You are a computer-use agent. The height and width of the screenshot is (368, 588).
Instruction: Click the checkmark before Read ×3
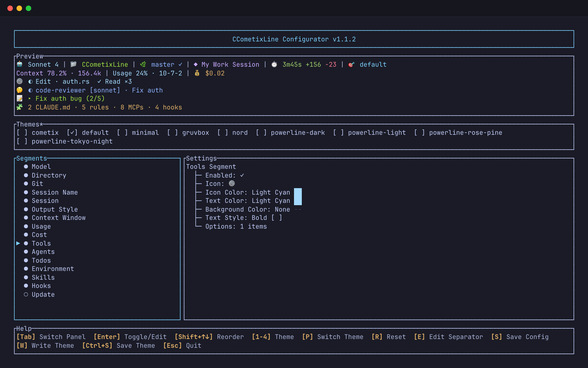point(99,81)
